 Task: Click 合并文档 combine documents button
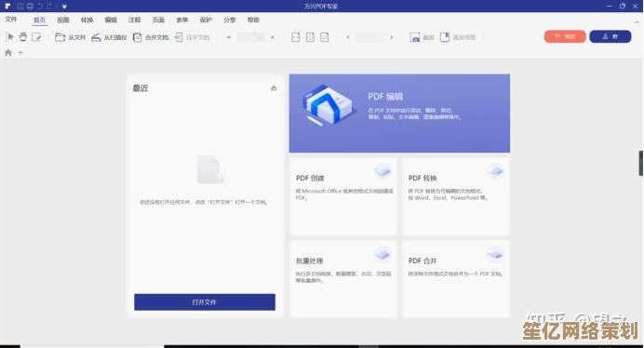coord(151,37)
